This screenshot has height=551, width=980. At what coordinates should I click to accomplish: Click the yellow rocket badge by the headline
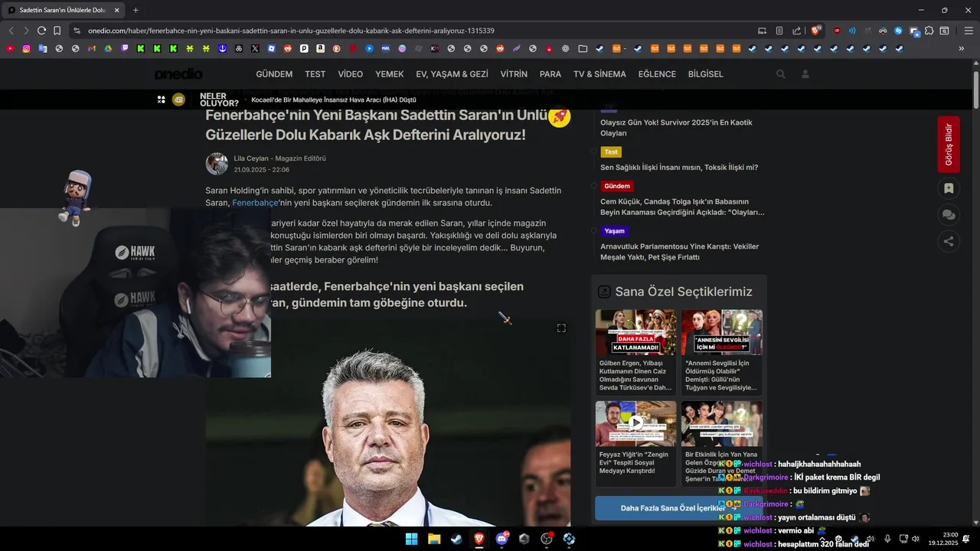560,116
